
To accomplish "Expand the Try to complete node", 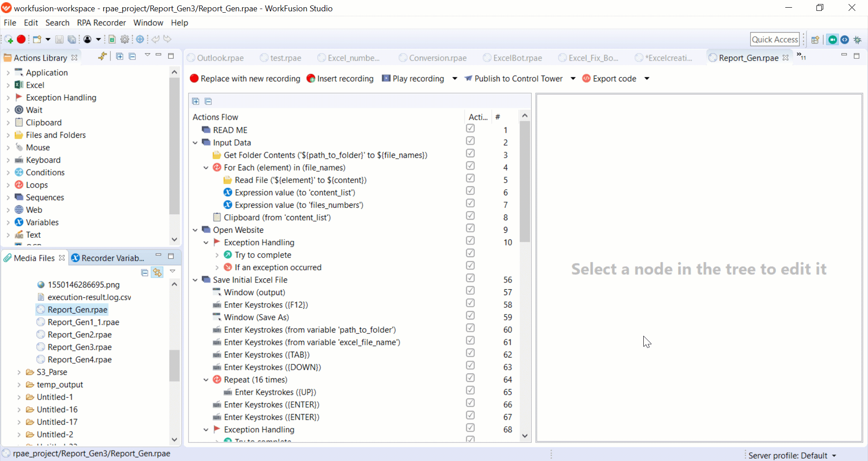I will (x=217, y=255).
